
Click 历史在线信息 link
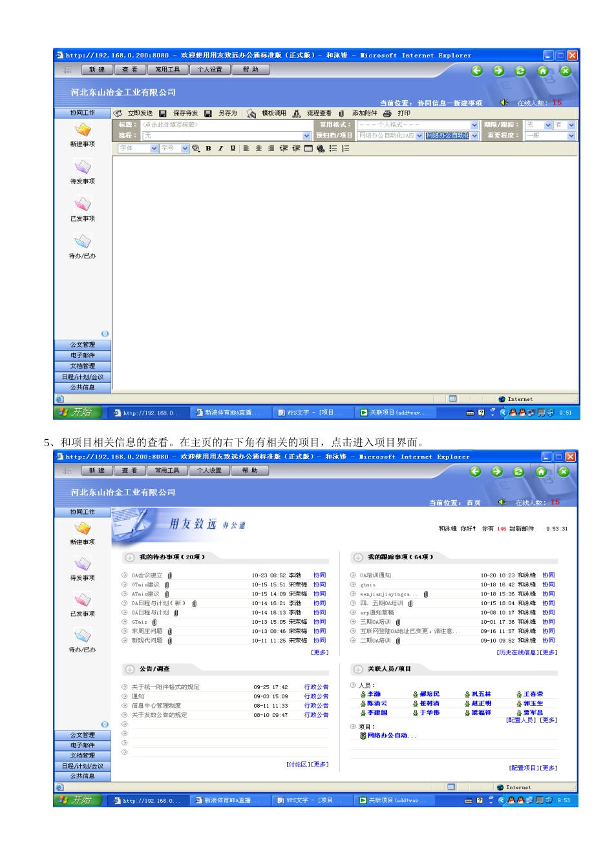518,652
